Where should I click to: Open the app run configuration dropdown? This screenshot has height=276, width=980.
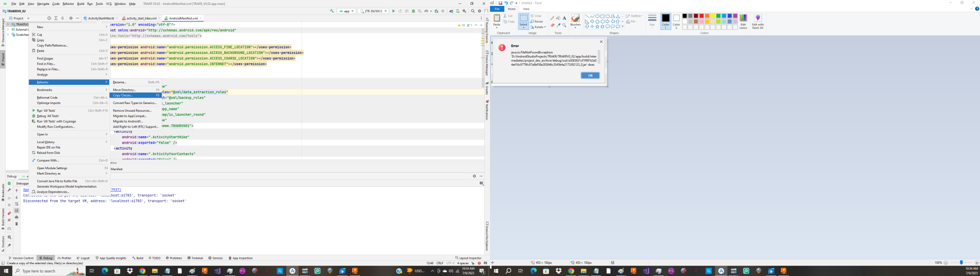click(x=346, y=11)
